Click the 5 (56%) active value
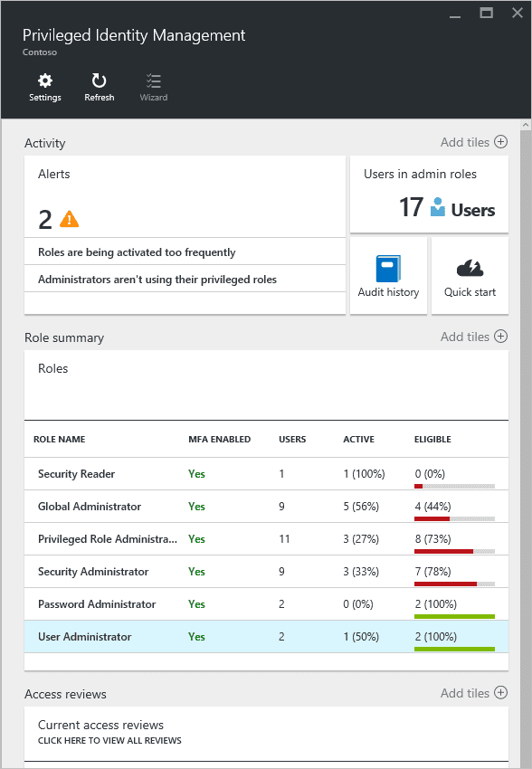 (361, 507)
